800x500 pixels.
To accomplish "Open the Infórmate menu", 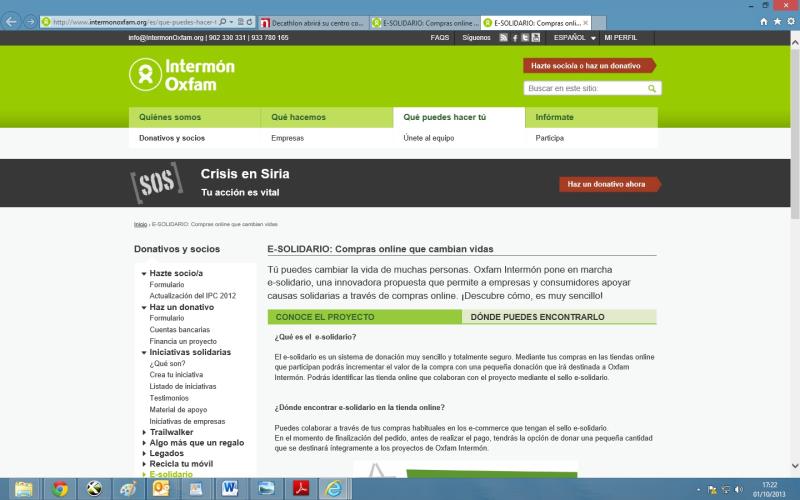I will coord(591,117).
